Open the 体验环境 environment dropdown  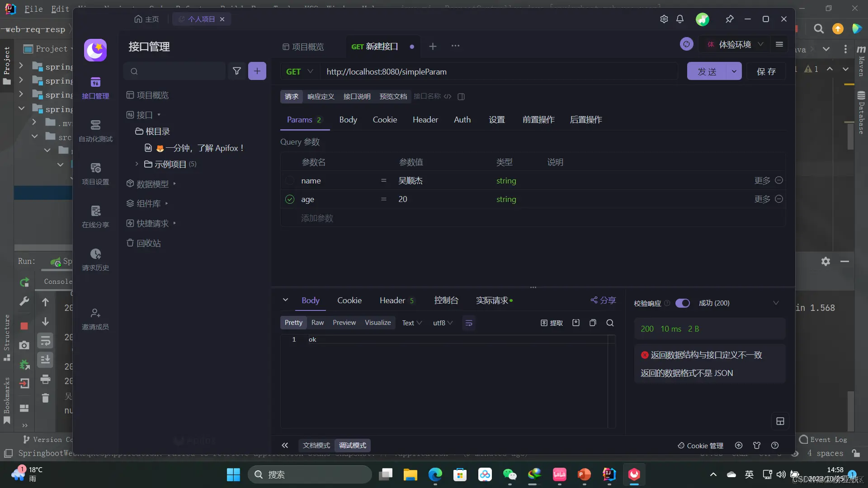tap(735, 44)
